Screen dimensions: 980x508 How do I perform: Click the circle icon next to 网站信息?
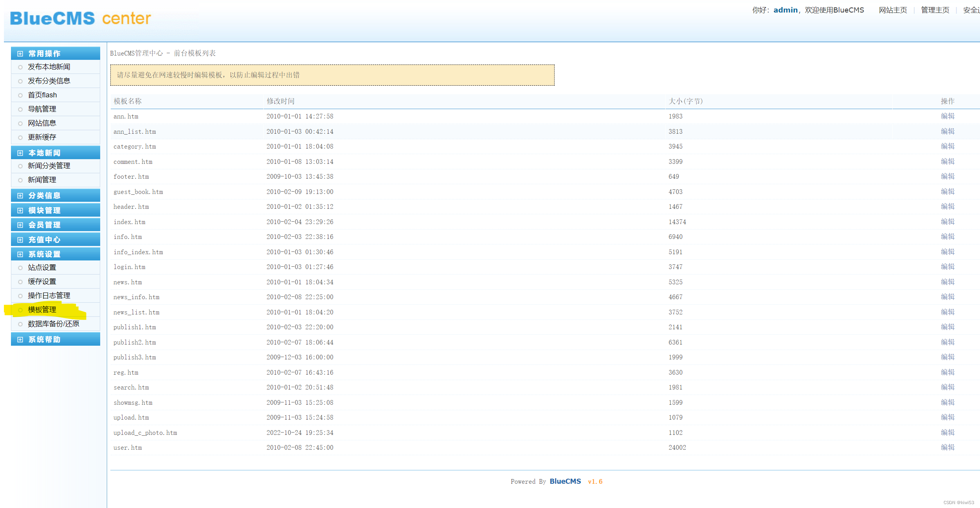[x=20, y=123]
